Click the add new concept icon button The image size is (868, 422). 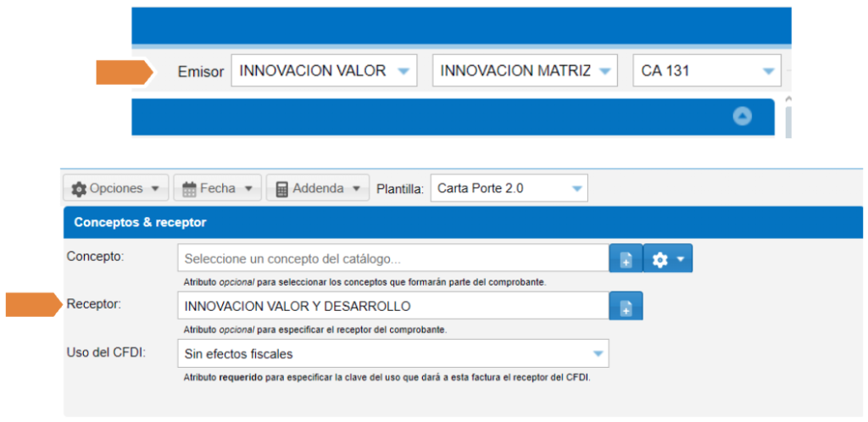click(626, 258)
